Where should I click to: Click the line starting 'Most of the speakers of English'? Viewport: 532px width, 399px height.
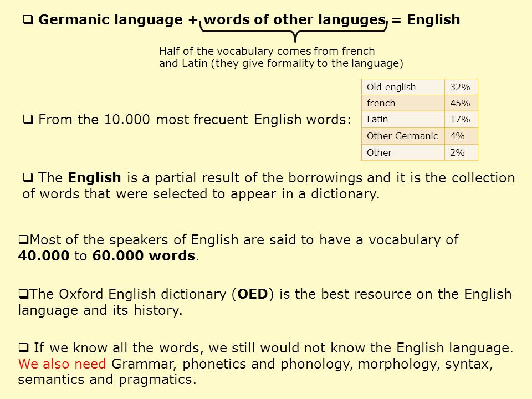coord(244,240)
